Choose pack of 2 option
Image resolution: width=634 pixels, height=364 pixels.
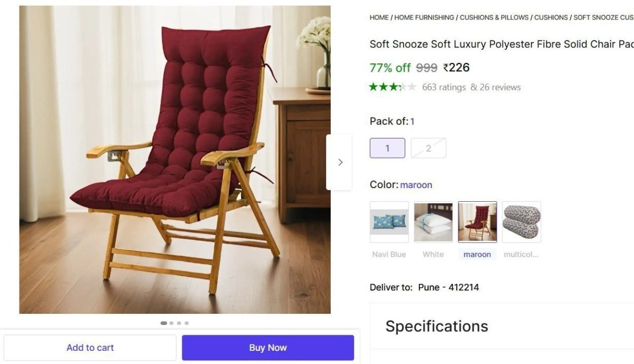pos(428,148)
